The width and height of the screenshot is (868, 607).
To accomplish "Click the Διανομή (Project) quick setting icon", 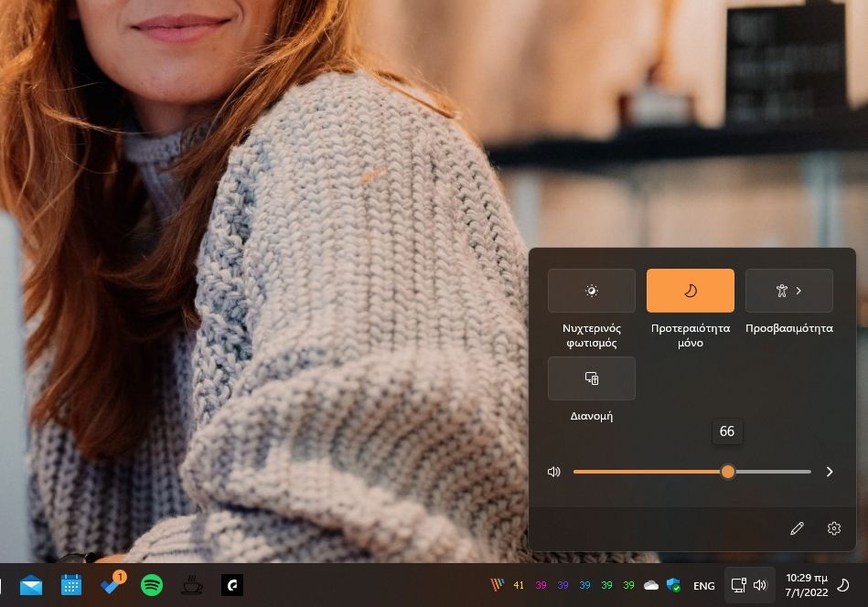I will point(591,378).
